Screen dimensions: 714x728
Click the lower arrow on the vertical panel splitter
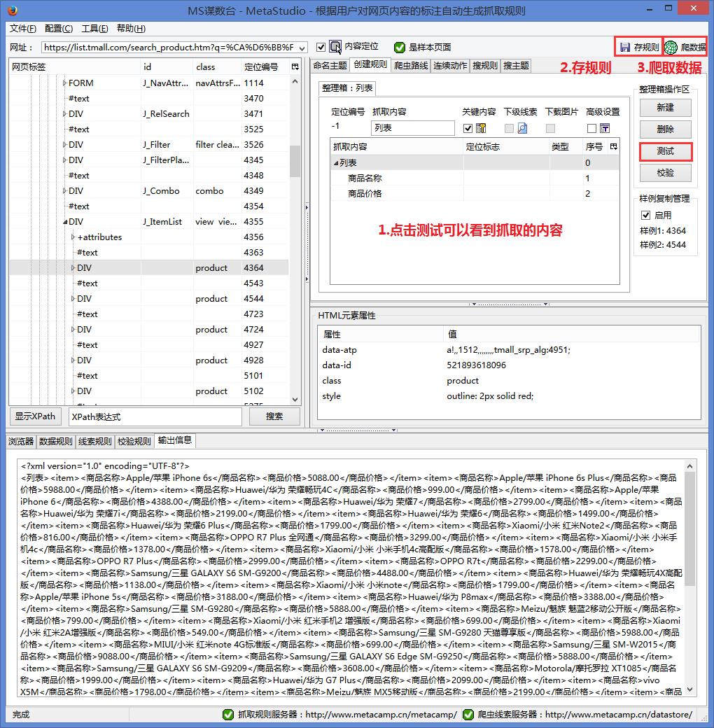point(307,279)
